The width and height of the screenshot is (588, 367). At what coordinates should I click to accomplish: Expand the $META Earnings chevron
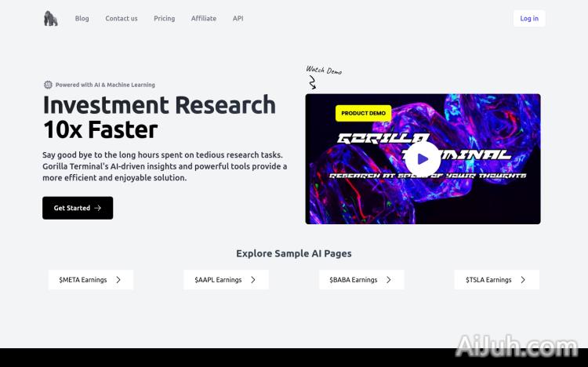[118, 280]
